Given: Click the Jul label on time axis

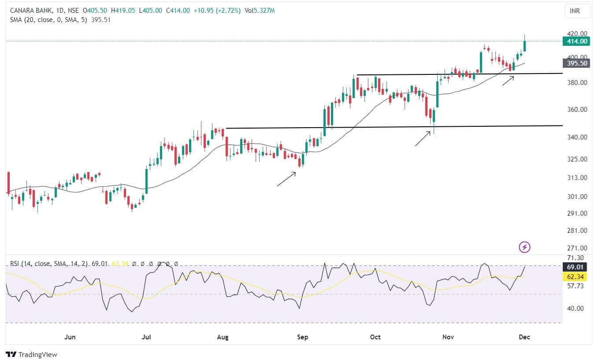Looking at the screenshot, I should (x=146, y=337).
